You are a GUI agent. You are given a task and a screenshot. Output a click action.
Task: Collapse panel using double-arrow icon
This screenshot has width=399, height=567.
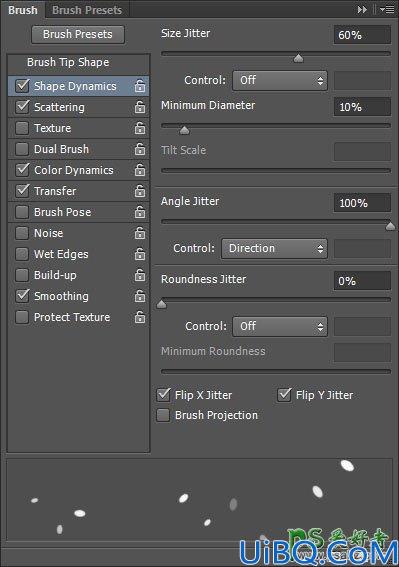coord(362,10)
